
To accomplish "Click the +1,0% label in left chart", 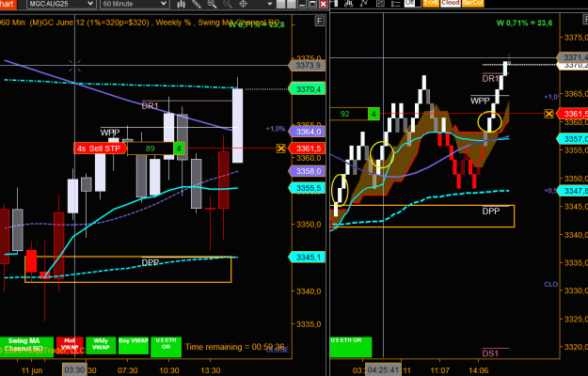I will pyautogui.click(x=276, y=129).
